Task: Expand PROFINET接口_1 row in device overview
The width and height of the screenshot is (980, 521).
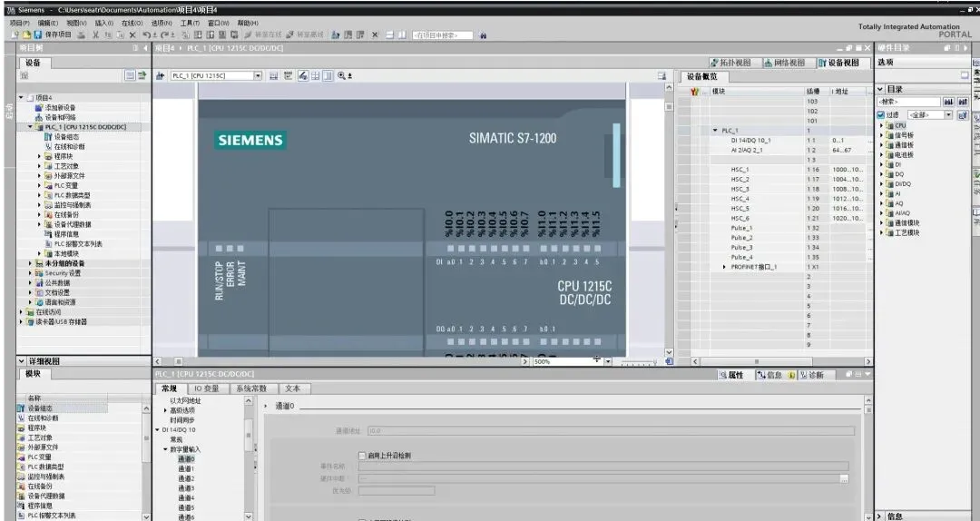Action: coord(724,267)
